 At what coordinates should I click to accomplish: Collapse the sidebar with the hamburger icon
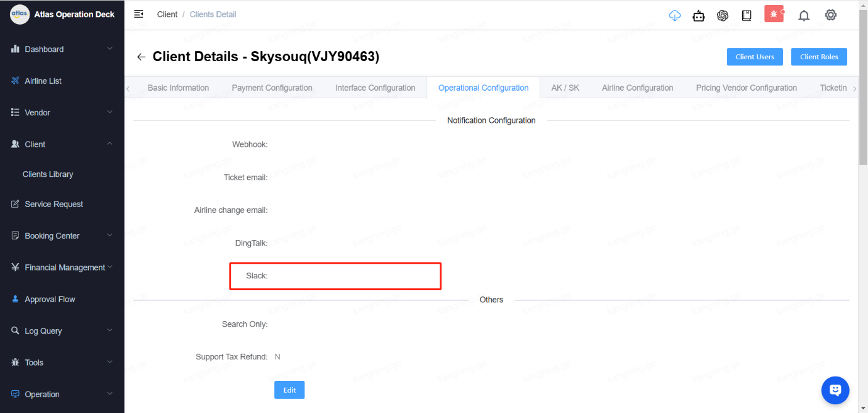tap(139, 14)
